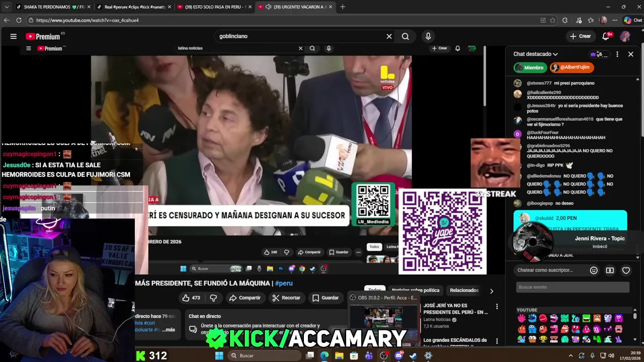Viewport: 644px width, 362px height.
Task: Launch Microsoft Edge from taskbar
Action: [x=325, y=355]
